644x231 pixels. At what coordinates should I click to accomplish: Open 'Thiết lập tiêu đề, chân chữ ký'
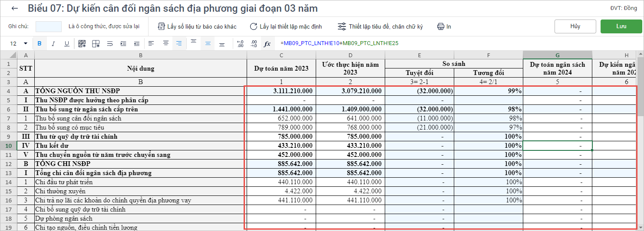pyautogui.click(x=380, y=26)
